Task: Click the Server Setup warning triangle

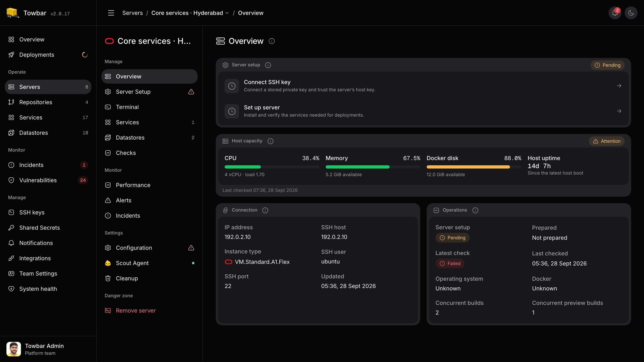Action: click(191, 92)
